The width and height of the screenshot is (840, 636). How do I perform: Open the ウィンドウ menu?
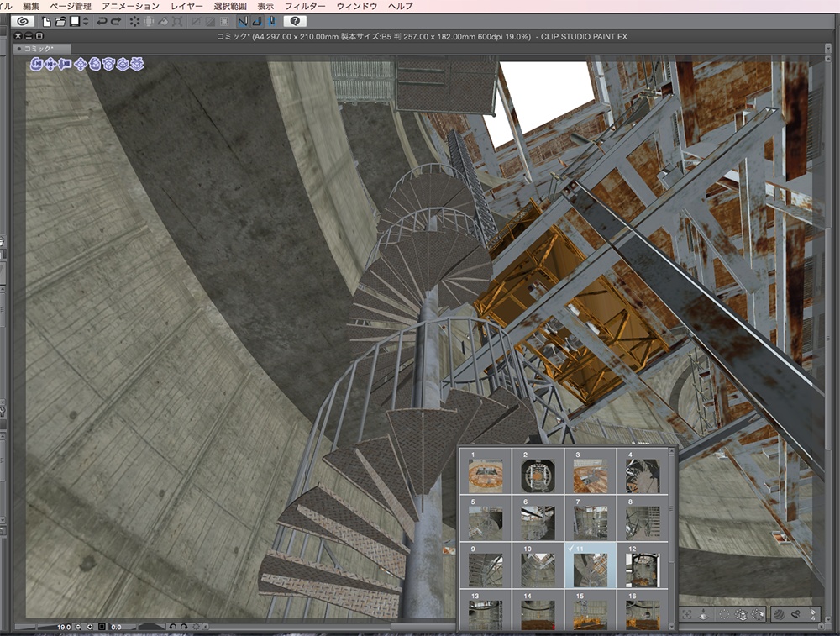point(357,7)
